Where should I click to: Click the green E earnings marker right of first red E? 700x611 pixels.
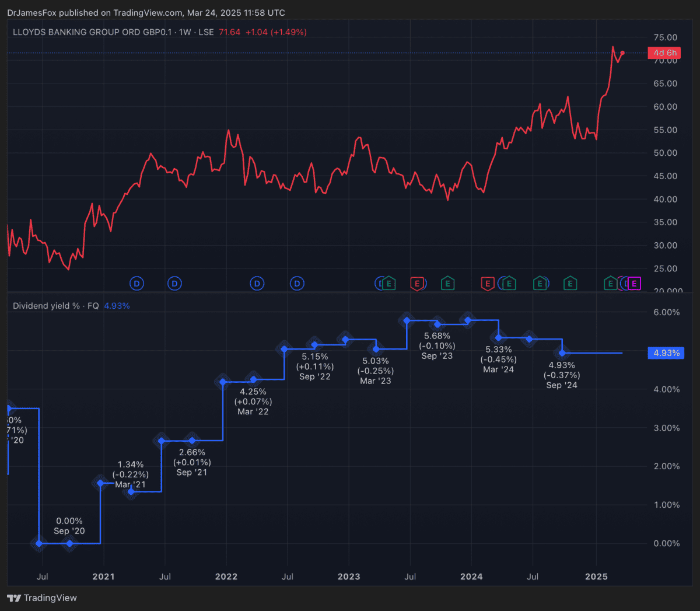[447, 284]
